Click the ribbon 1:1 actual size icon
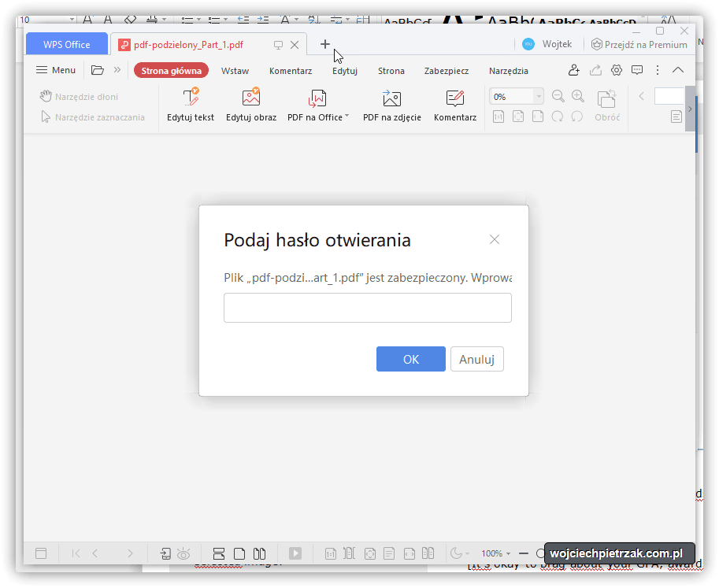 coord(498,116)
